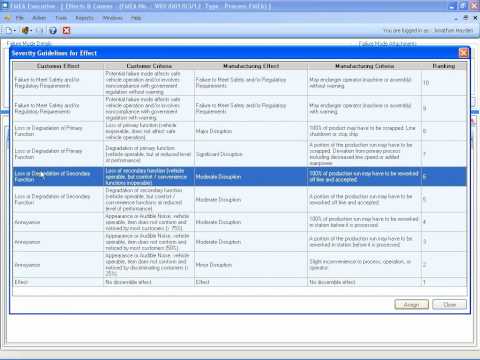480x360 pixels.
Task: Click the new document toolbar icon
Action: pyautogui.click(x=9, y=30)
